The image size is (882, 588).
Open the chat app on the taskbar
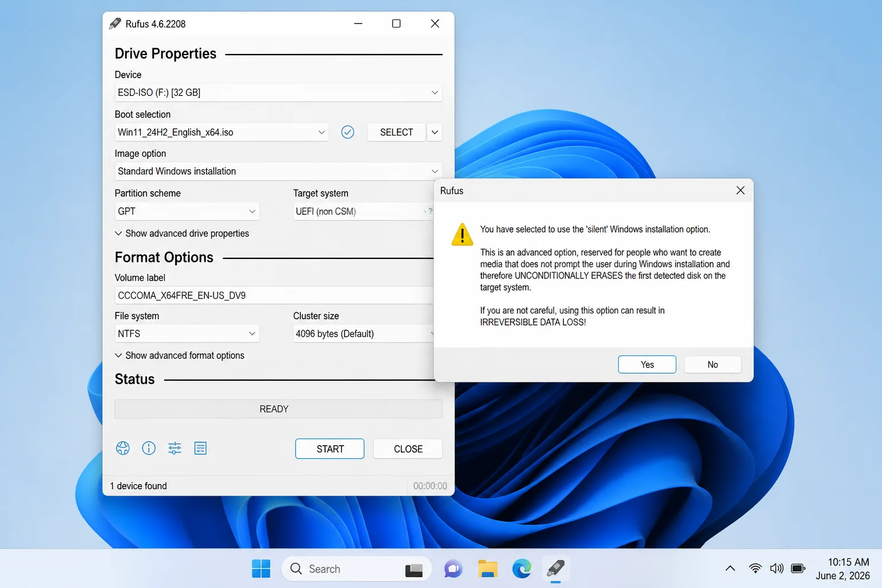(x=453, y=568)
